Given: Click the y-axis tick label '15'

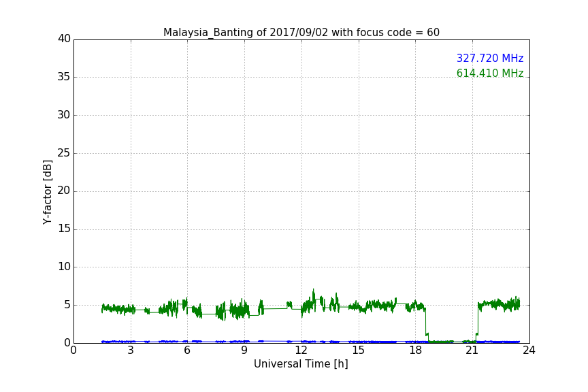Looking at the screenshot, I should click(64, 229).
